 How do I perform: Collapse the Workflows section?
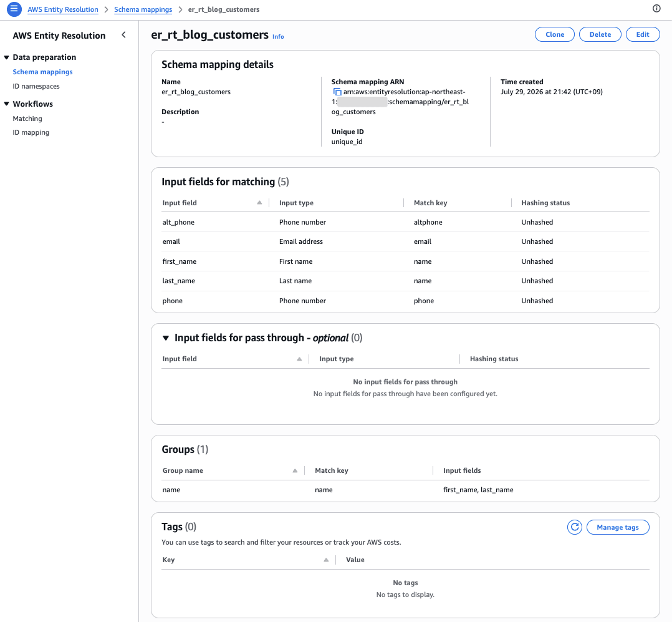6,104
